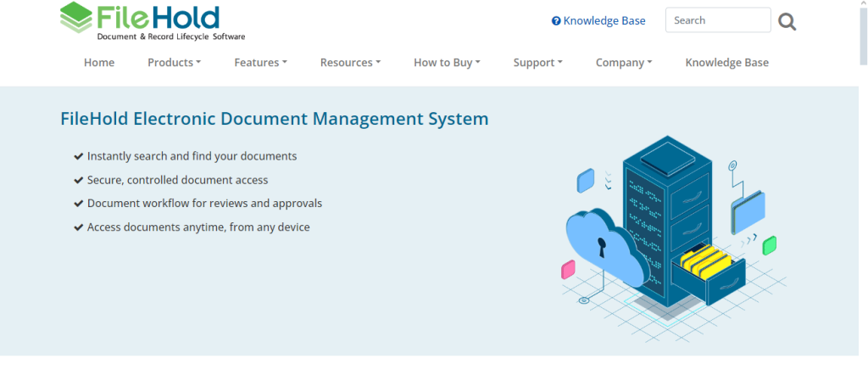Click into the Search input field

click(x=716, y=20)
